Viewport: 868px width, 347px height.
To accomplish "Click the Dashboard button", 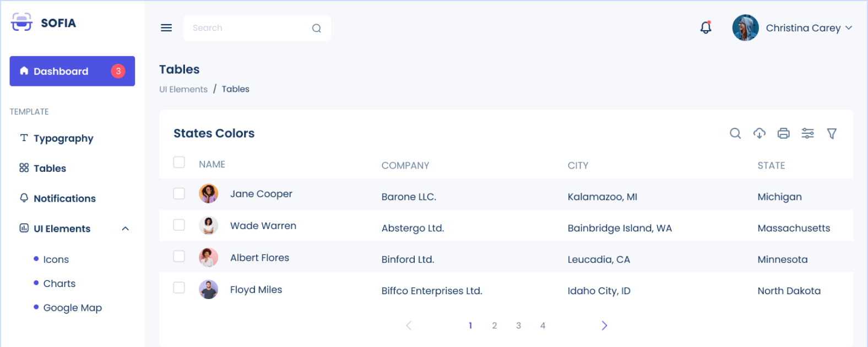I will tap(72, 71).
